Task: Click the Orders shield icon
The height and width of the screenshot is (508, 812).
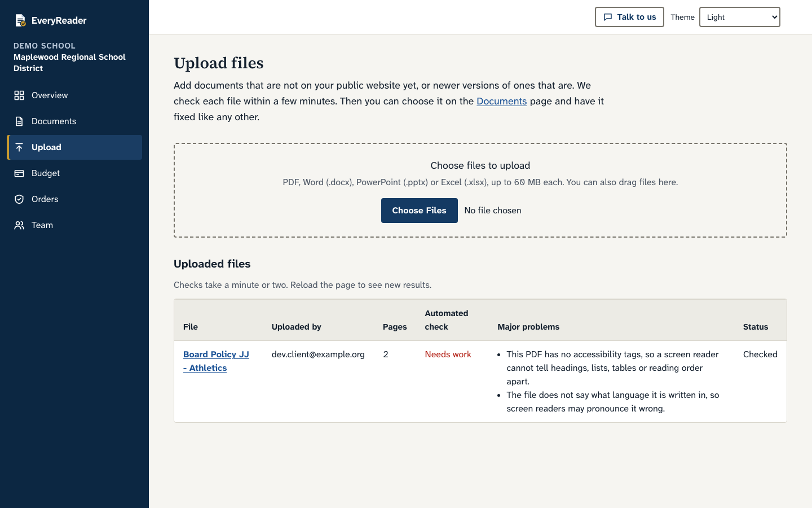Action: pyautogui.click(x=19, y=199)
